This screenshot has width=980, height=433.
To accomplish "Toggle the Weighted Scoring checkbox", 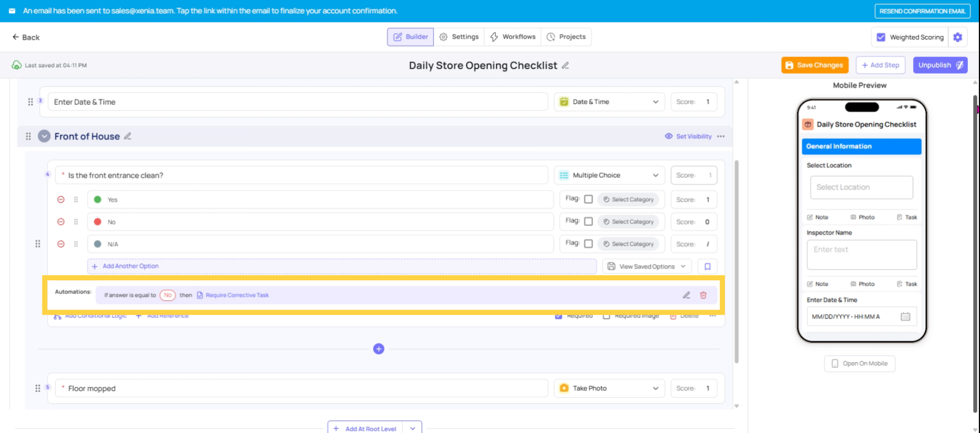I will 881,37.
